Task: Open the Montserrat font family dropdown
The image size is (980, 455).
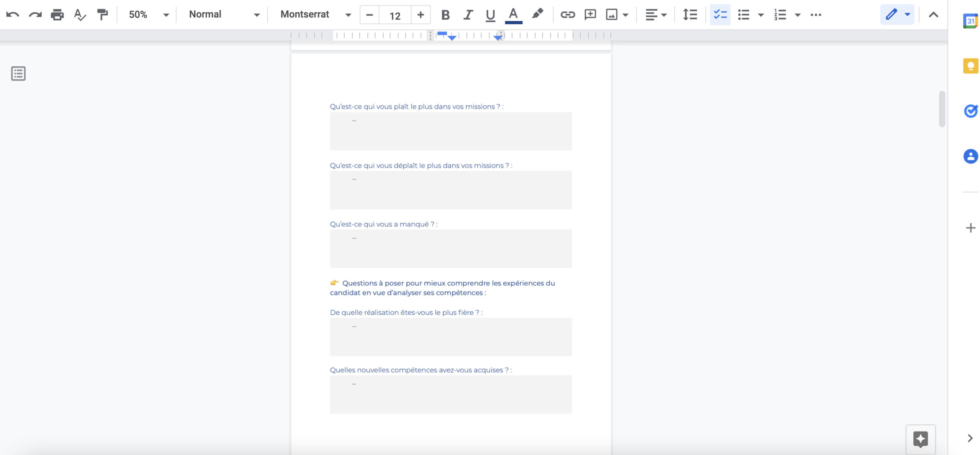Action: coord(316,15)
